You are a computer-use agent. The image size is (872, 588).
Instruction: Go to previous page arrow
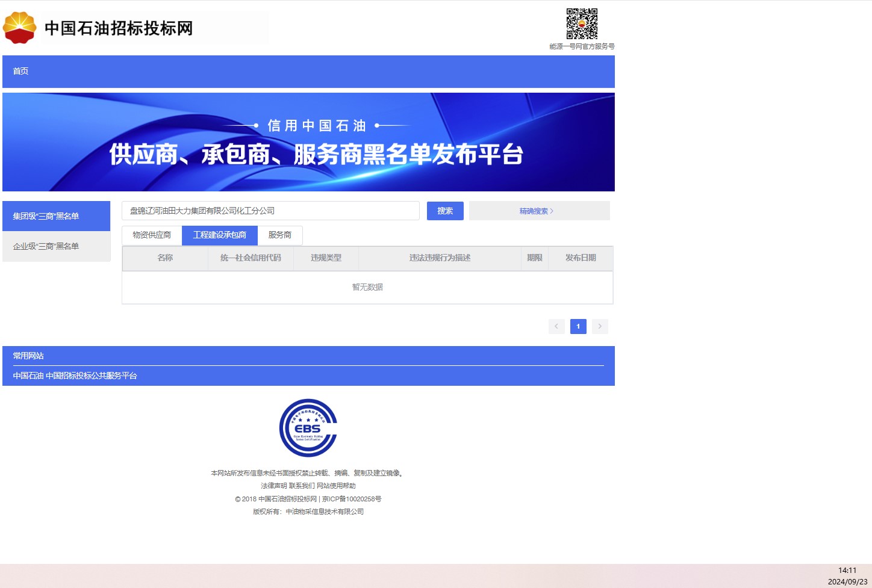tap(556, 326)
